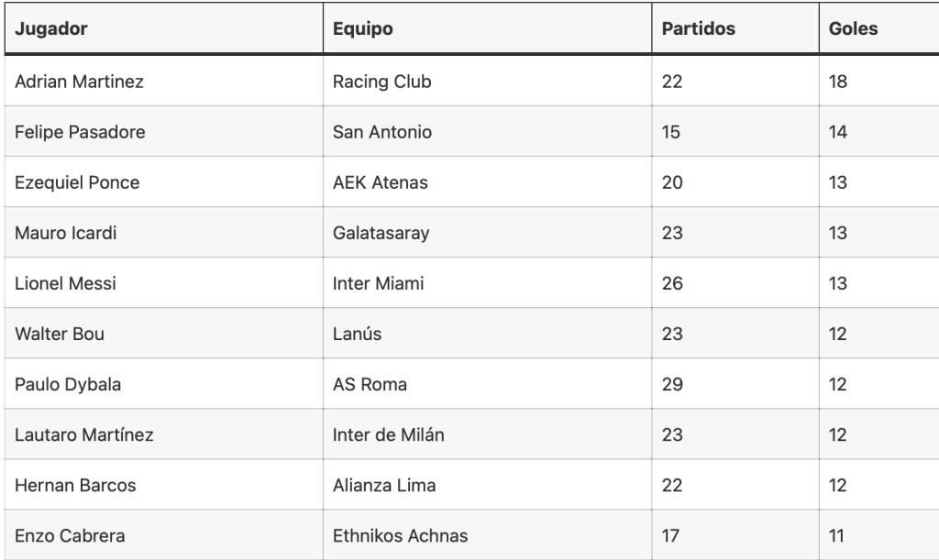Click the Ezequiel Ponce player cell
939x560 pixels.
163,182
